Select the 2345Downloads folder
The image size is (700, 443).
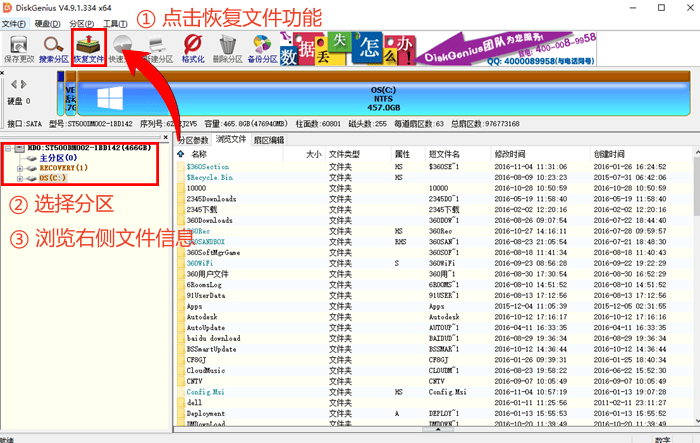(211, 199)
